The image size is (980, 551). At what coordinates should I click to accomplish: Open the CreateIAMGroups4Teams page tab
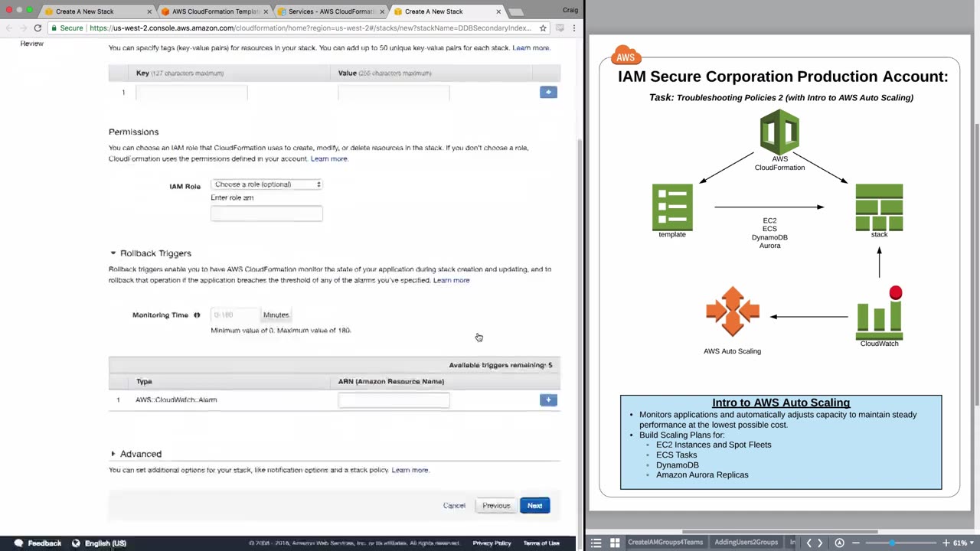665,543
